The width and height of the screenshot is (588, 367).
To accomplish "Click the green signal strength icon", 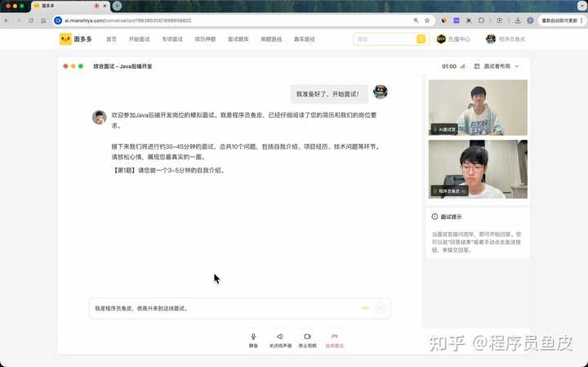I will point(463,66).
